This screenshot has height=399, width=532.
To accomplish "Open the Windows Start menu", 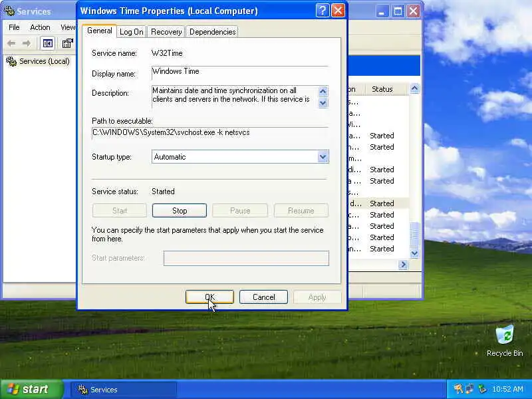I will pyautogui.click(x=31, y=389).
